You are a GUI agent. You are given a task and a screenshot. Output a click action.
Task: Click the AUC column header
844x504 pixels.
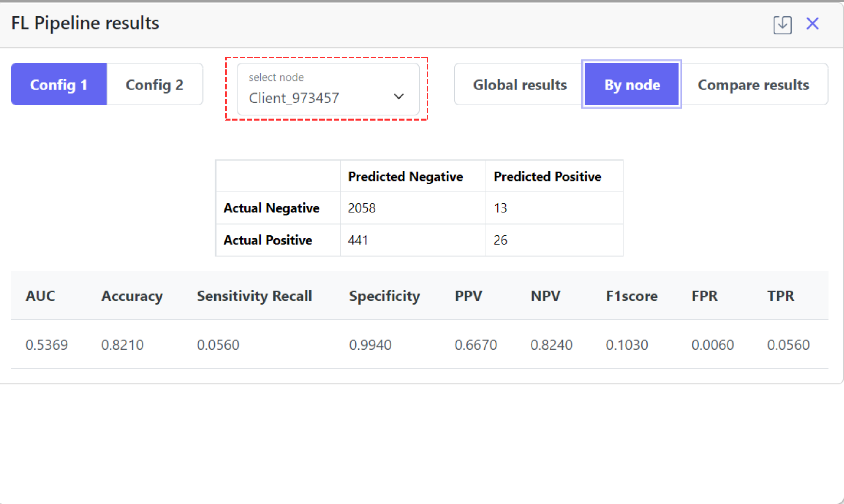pyautogui.click(x=40, y=296)
